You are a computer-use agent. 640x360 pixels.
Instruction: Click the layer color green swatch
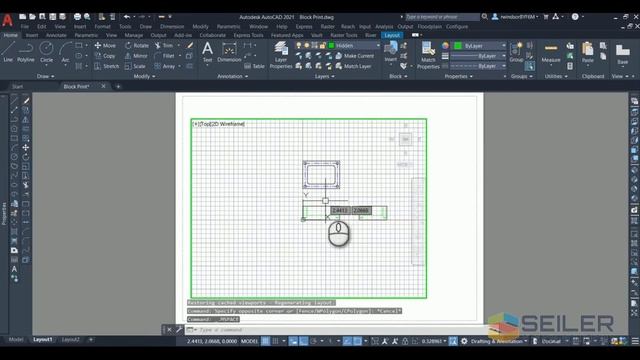[x=331, y=46]
